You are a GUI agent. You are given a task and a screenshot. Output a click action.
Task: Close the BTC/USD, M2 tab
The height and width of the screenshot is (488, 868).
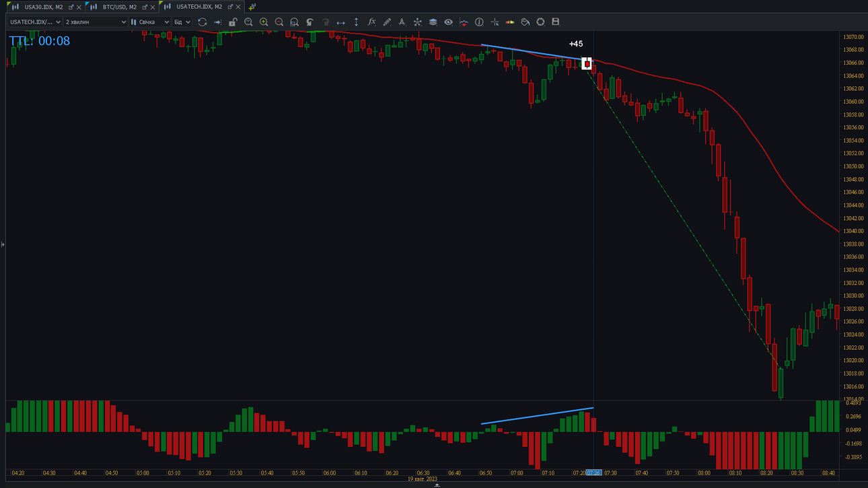point(153,7)
